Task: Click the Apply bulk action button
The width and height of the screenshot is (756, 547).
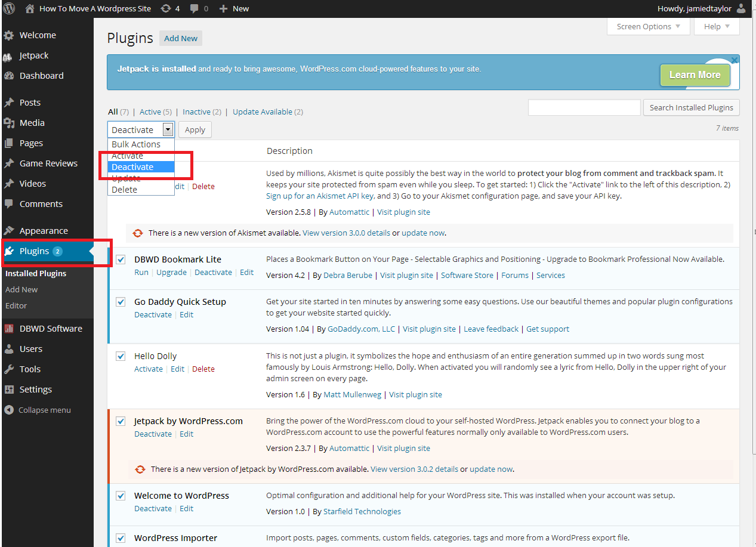Action: click(x=195, y=129)
